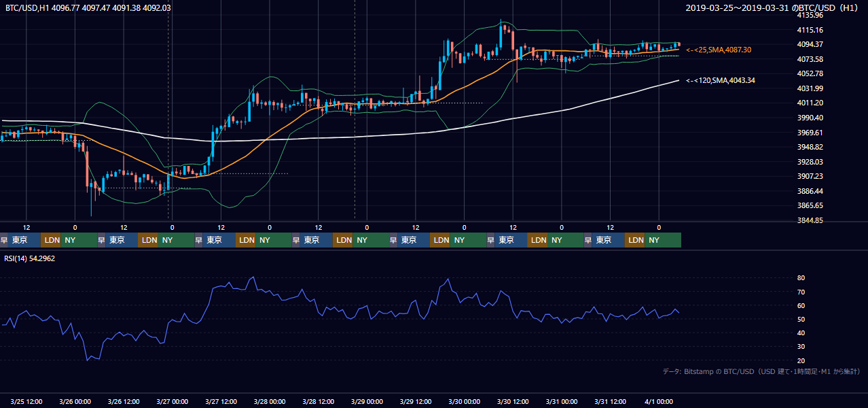Image resolution: width=868 pixels, height=408 pixels.
Task: Click the 3/26 00:00 time axis label
Action: tap(75, 401)
